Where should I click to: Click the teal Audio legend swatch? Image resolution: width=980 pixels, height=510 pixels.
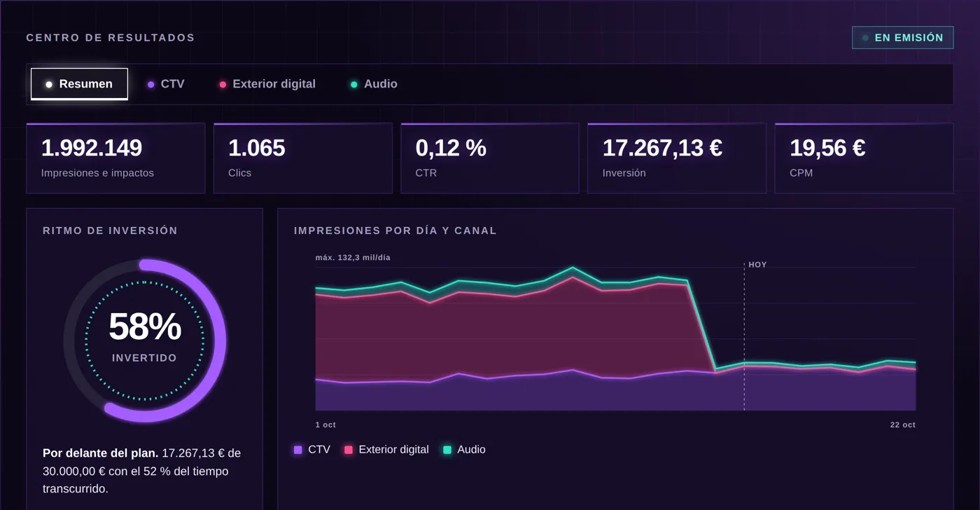[x=447, y=450]
